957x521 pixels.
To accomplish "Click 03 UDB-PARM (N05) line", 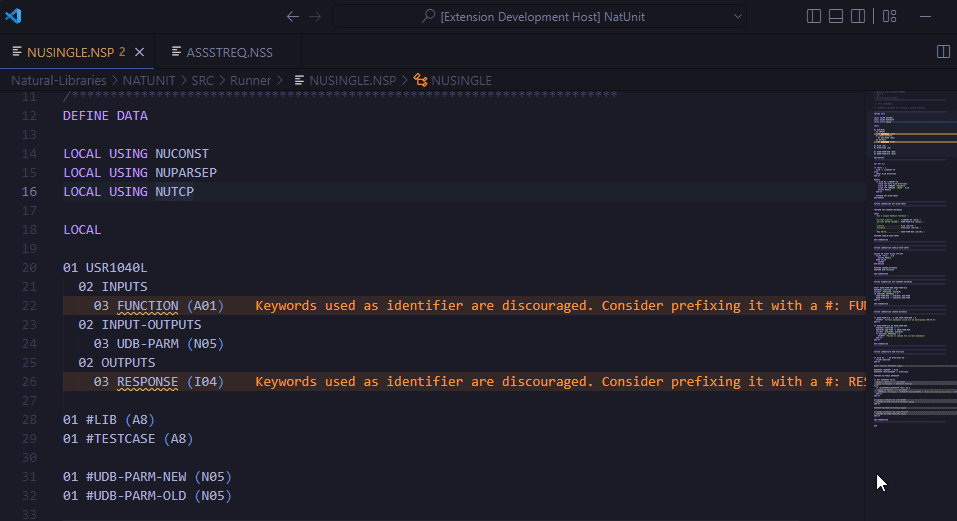I will pyautogui.click(x=159, y=343).
